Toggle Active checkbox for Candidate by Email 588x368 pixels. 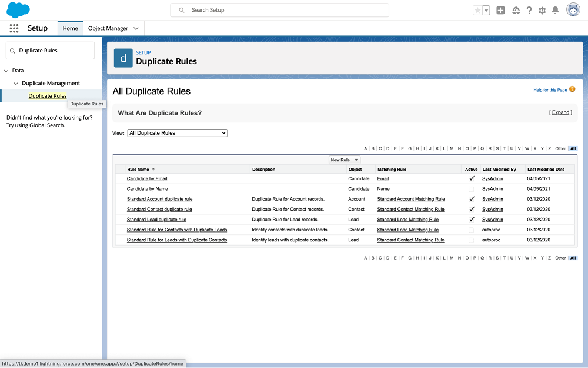point(472,179)
